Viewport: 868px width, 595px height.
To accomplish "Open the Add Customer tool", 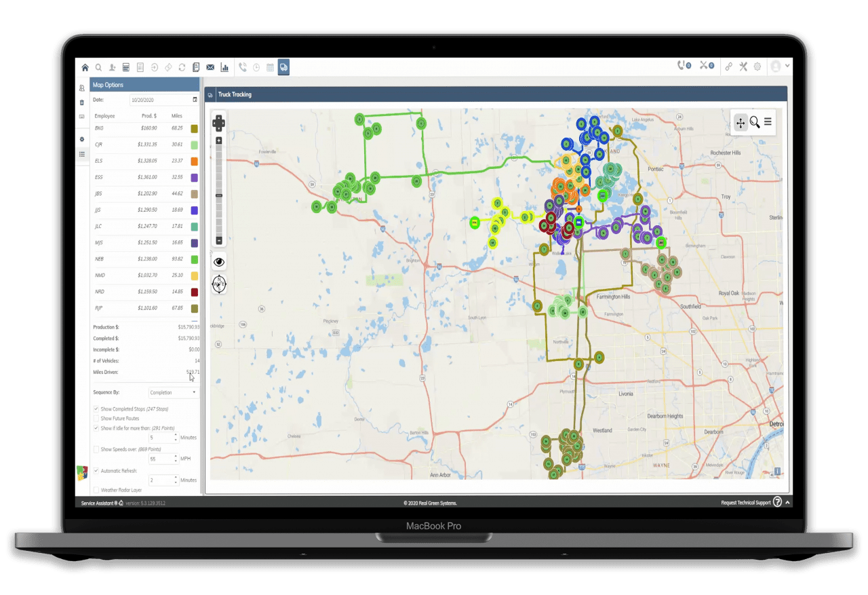I will [x=113, y=67].
